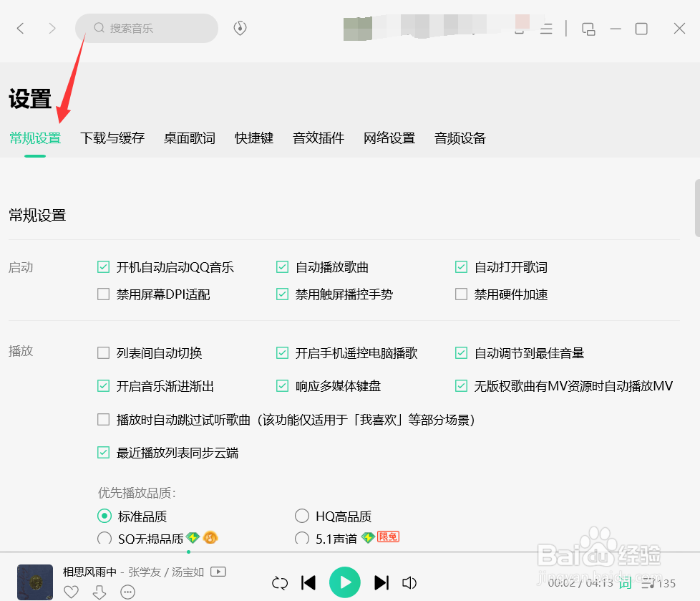Toggle 响应多媒体键盘 checkbox
The width and height of the screenshot is (700, 601).
click(282, 386)
